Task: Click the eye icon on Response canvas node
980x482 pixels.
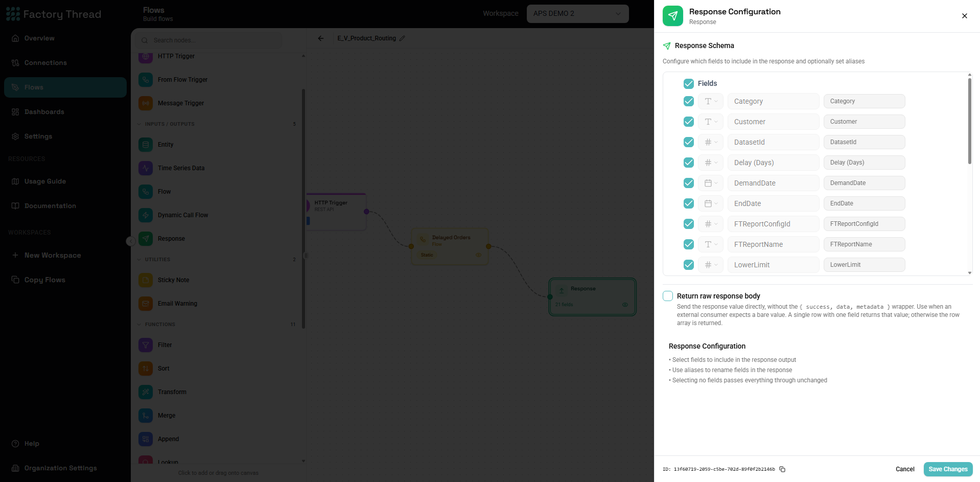Action: pyautogui.click(x=625, y=305)
